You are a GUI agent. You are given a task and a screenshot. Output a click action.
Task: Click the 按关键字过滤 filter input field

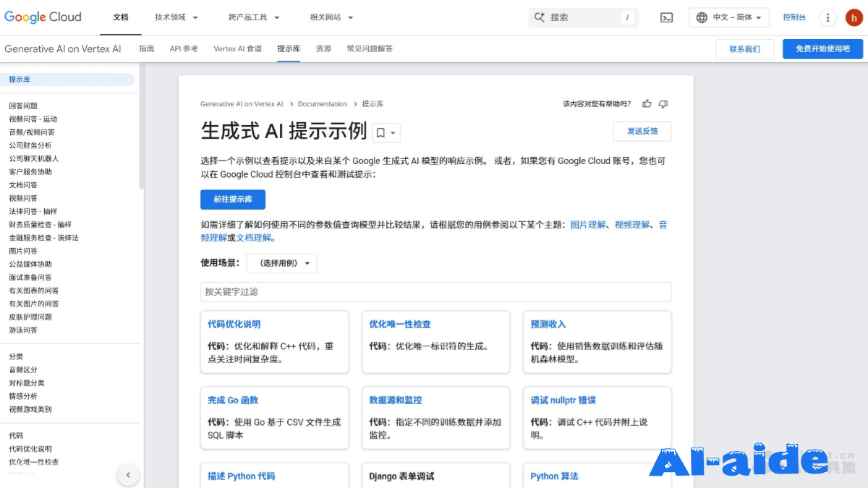point(435,292)
